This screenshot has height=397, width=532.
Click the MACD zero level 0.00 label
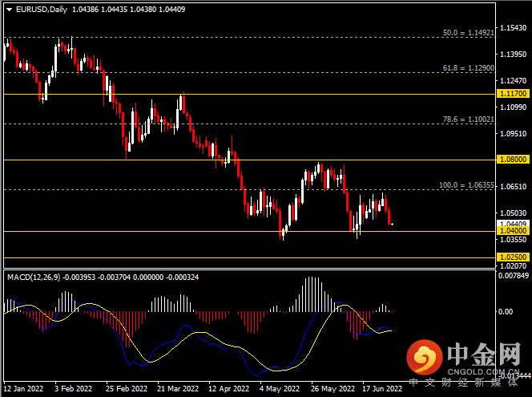(x=506, y=312)
